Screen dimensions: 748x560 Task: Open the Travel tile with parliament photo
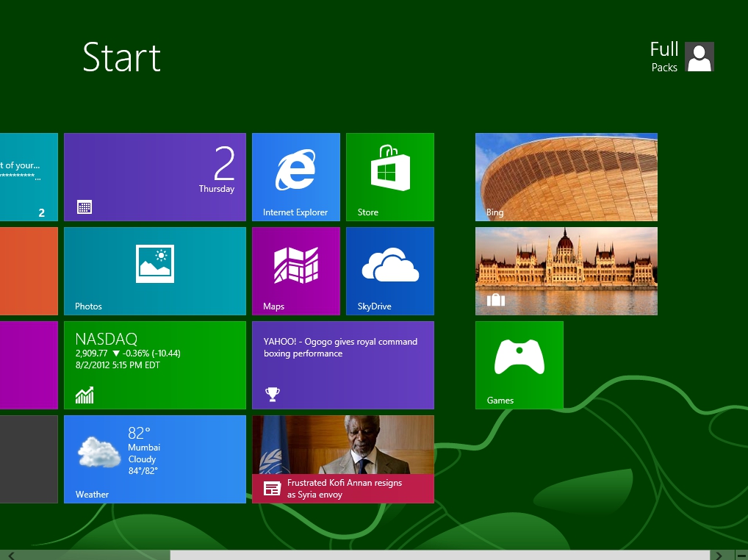tap(567, 271)
